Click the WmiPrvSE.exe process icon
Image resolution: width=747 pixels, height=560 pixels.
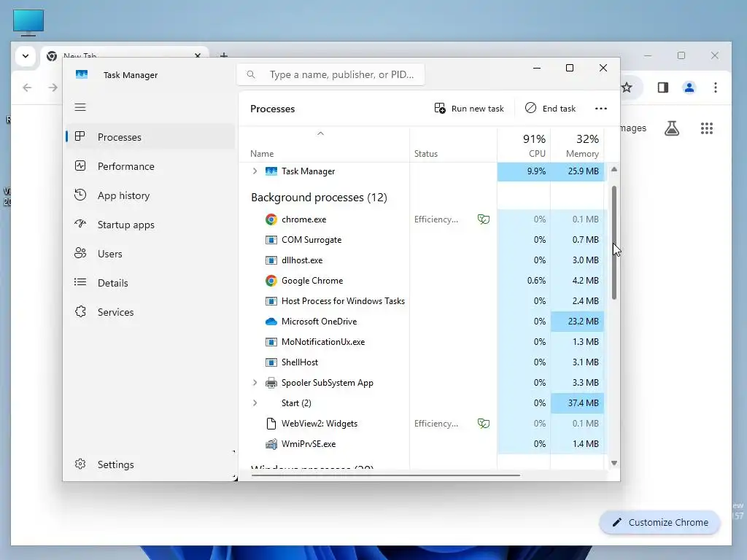pyautogui.click(x=271, y=444)
